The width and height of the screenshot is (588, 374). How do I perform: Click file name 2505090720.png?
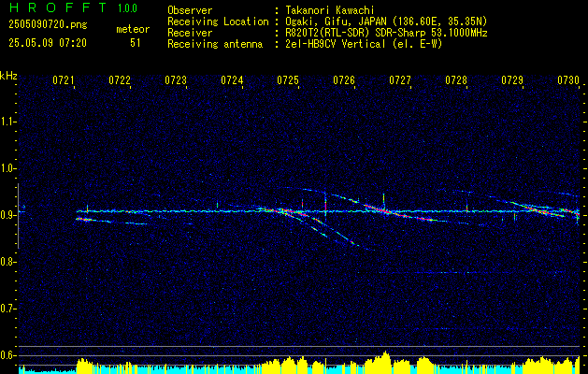[x=48, y=24]
